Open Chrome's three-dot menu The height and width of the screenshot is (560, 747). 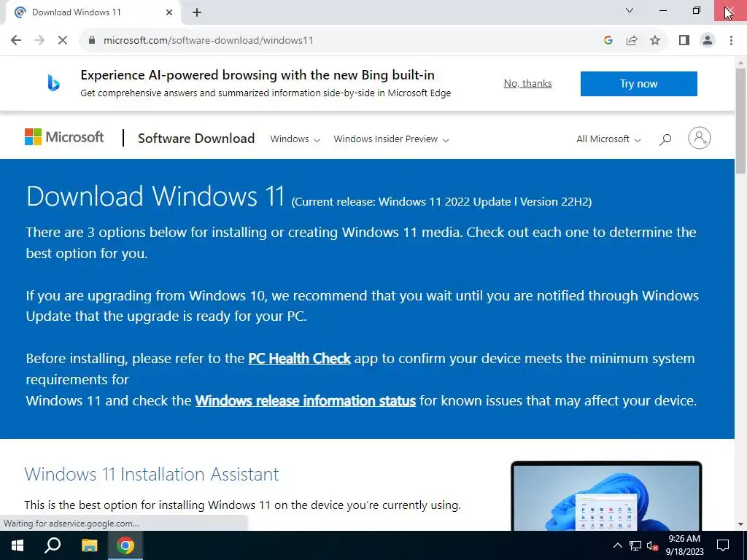point(731,40)
